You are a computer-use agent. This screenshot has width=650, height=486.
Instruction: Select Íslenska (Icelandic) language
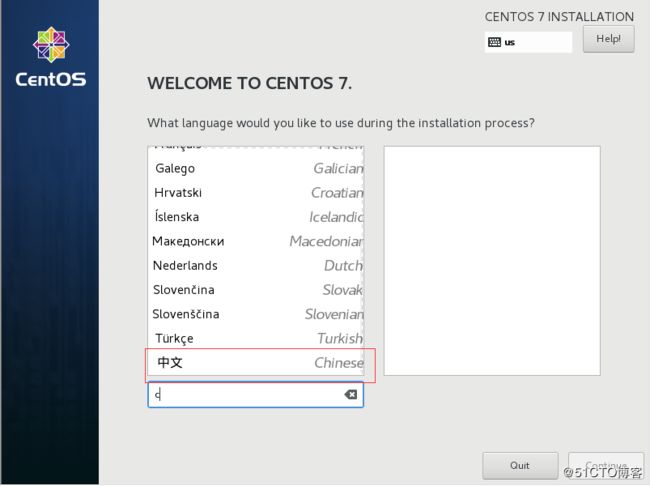pyautogui.click(x=256, y=217)
